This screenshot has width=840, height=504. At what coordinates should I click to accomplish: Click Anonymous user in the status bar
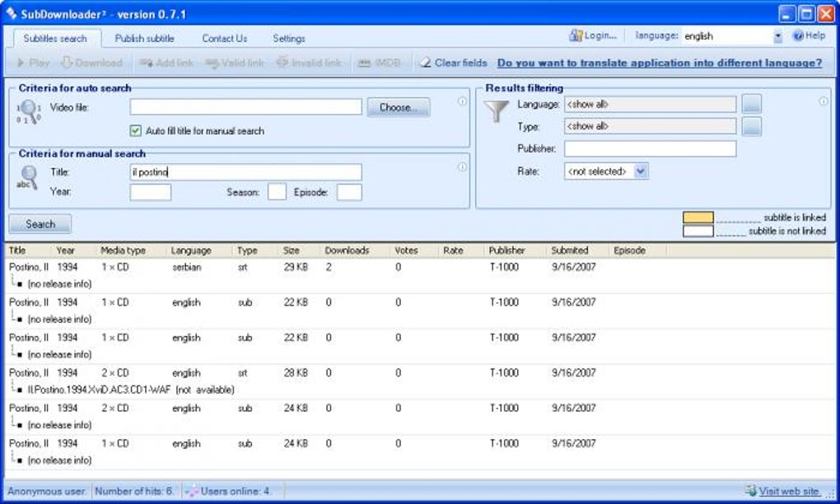tap(47, 491)
